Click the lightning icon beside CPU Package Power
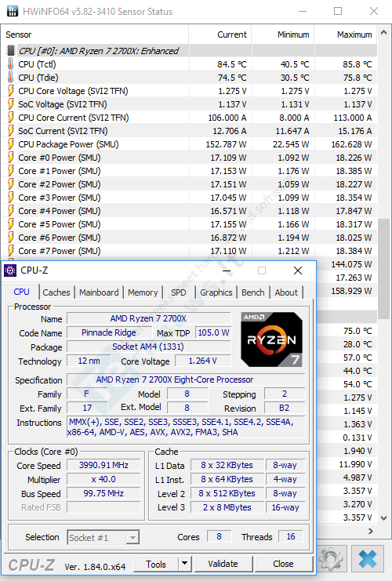This screenshot has width=392, height=581. [x=11, y=143]
